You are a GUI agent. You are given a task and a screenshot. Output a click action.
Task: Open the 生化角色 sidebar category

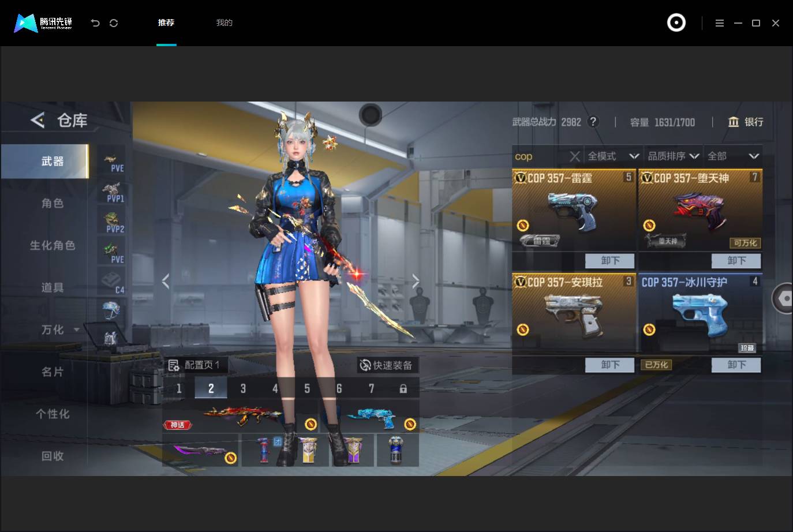pos(52,245)
